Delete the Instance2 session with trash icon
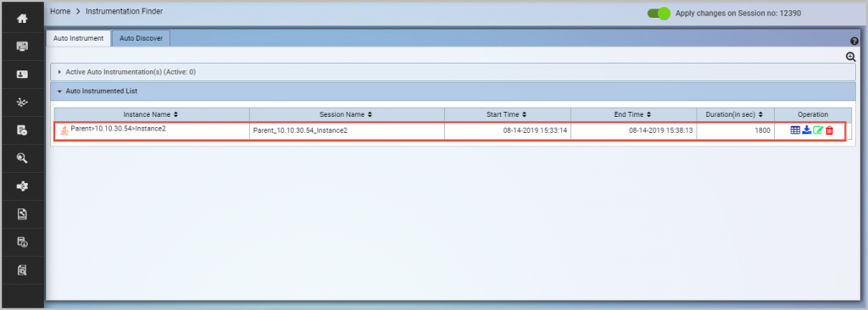 829,130
